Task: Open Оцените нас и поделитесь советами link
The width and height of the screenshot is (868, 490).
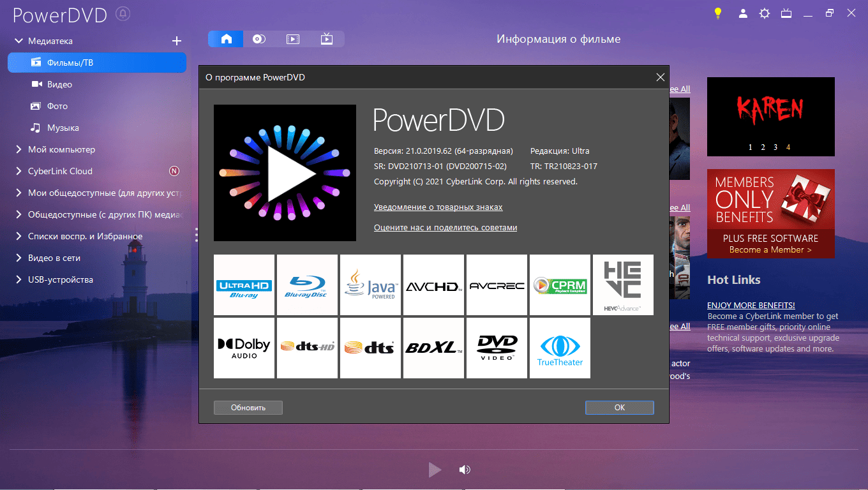Action: click(445, 228)
